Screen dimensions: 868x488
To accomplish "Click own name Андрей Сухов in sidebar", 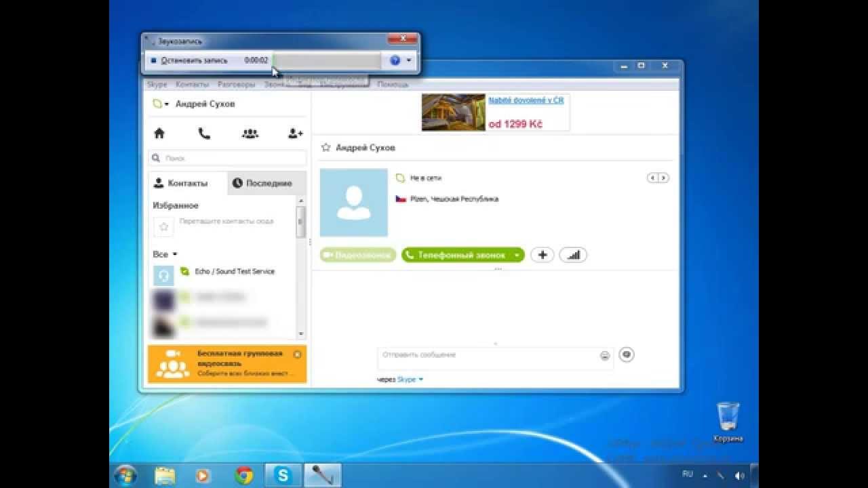I will 205,104.
